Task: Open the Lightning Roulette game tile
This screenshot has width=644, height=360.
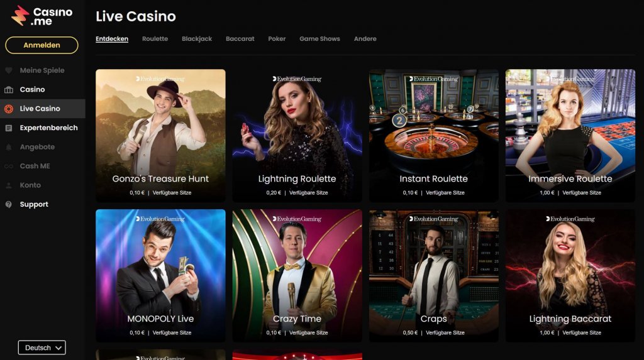Action: [297, 135]
